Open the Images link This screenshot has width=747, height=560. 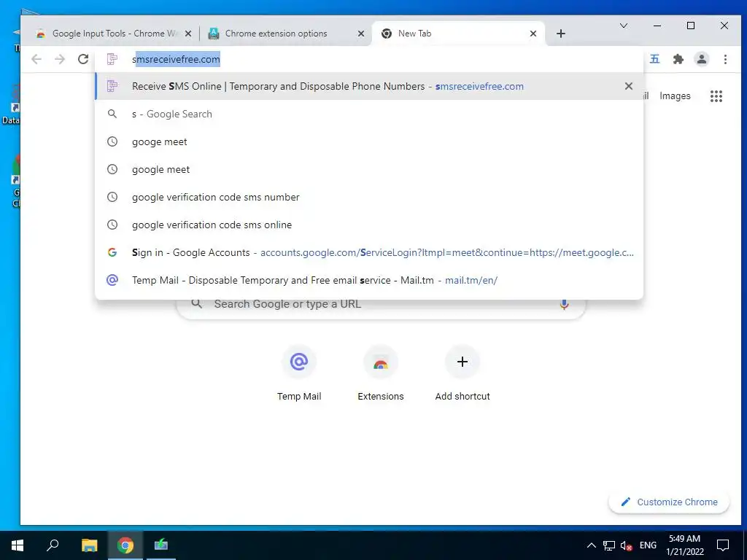(x=675, y=96)
